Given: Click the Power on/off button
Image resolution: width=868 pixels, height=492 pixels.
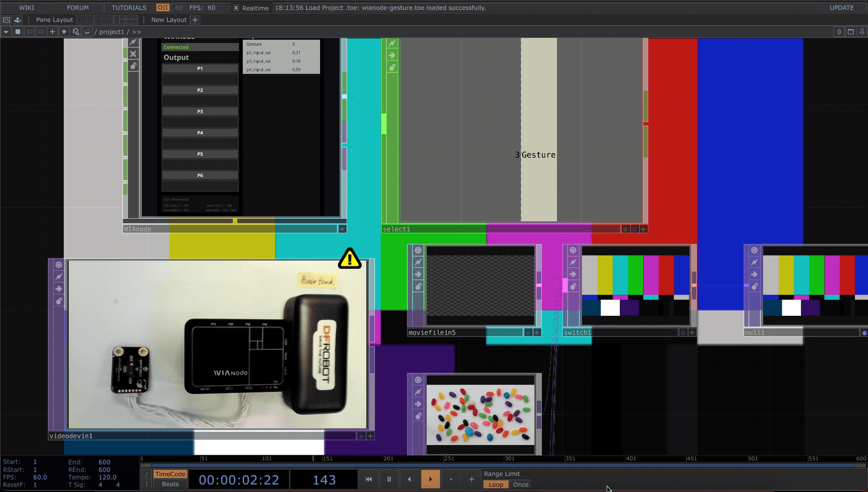Looking at the screenshot, I should 163,8.
